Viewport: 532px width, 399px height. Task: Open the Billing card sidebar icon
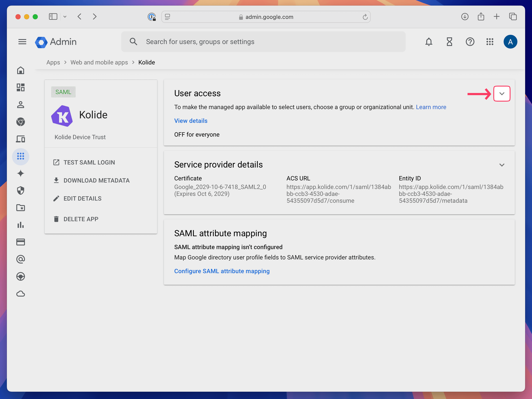coord(21,242)
